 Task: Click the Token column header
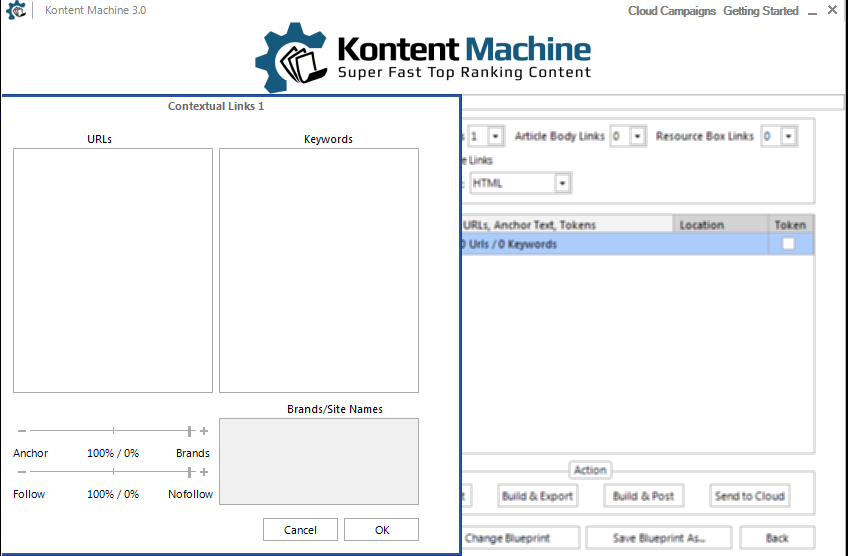(790, 224)
